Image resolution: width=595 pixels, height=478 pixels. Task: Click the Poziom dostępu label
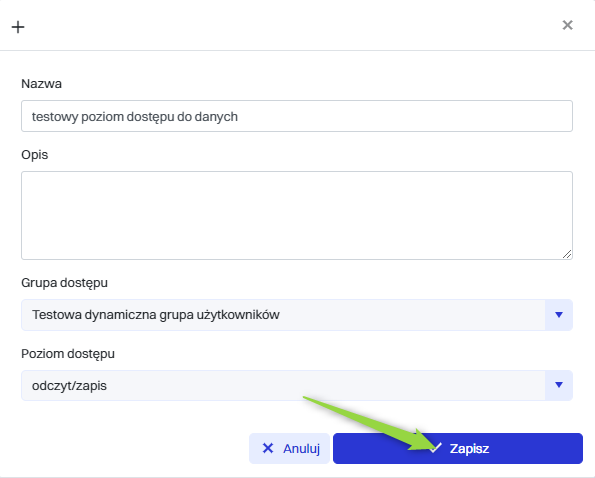coord(68,354)
